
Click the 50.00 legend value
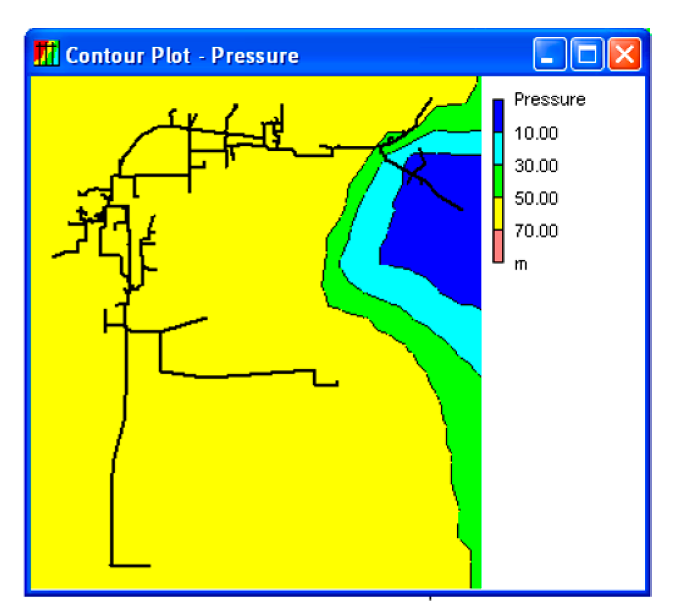pos(536,198)
